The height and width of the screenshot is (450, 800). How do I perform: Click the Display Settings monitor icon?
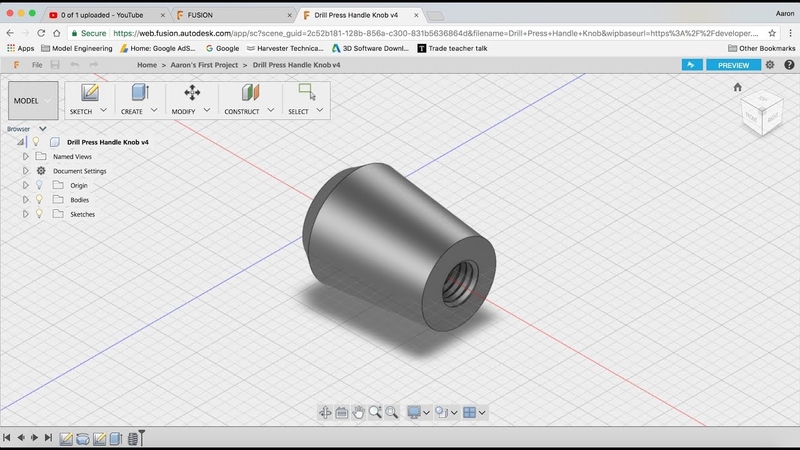coord(414,412)
